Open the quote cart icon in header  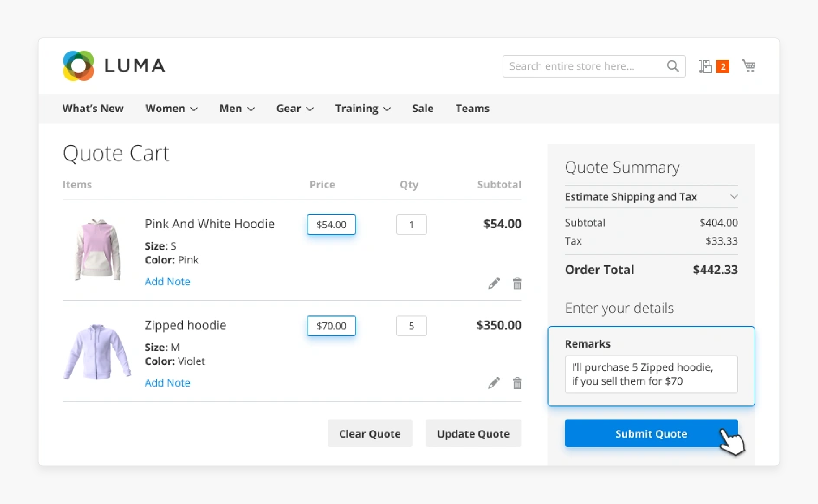tap(705, 66)
